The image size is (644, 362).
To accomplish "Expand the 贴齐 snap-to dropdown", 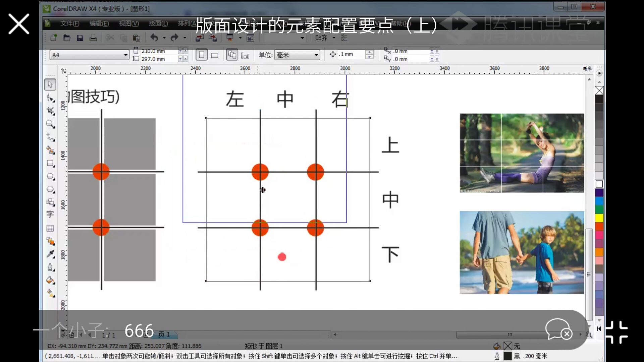I will coord(334,38).
